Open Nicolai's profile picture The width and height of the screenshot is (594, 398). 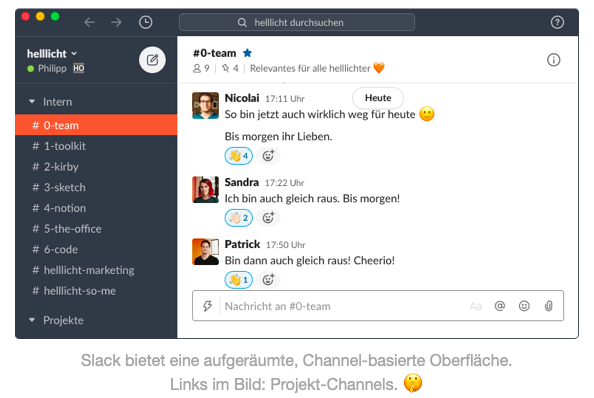[x=205, y=105]
